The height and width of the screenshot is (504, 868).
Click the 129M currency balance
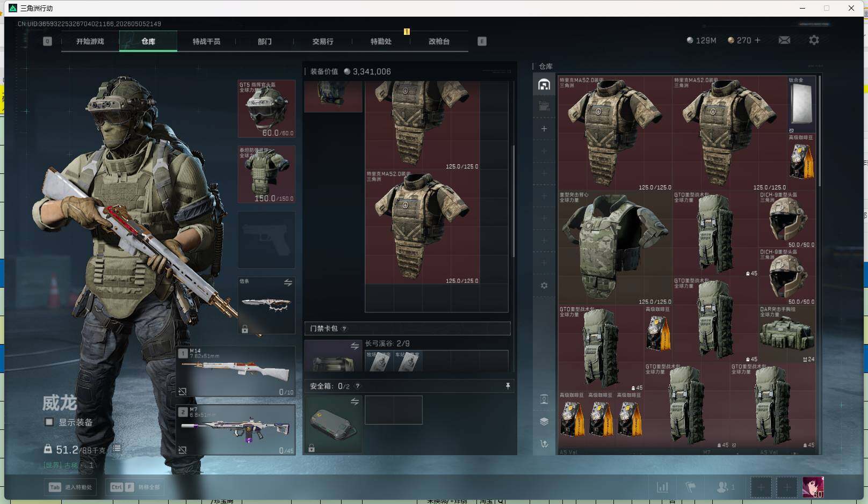click(x=701, y=40)
